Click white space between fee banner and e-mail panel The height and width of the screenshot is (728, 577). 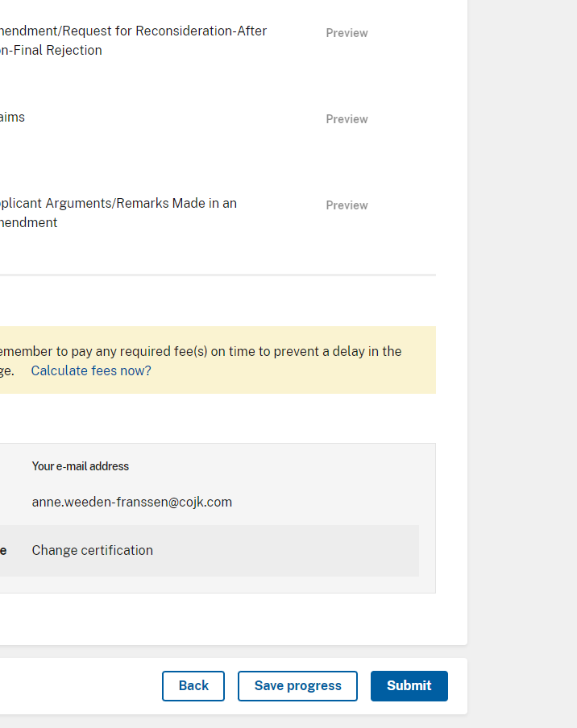point(218,419)
